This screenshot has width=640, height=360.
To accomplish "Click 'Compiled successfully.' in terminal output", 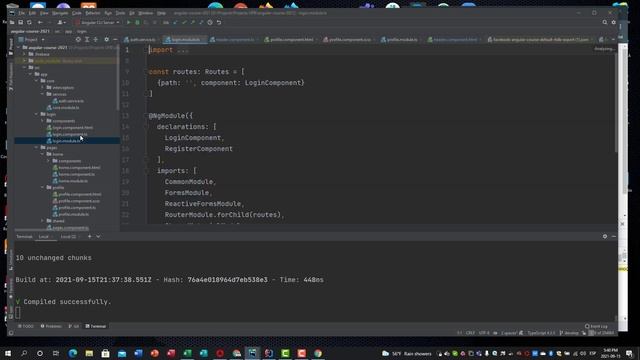I will [x=67, y=302].
